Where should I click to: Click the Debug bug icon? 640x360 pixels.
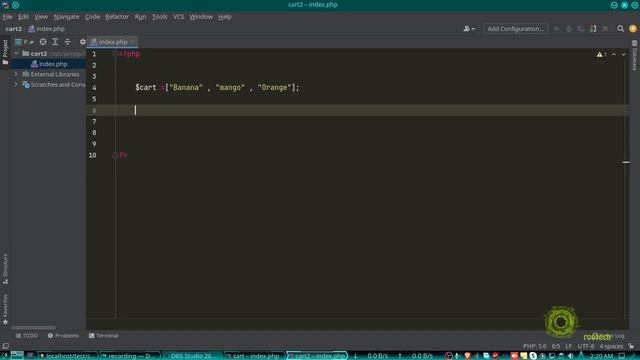click(x=569, y=29)
